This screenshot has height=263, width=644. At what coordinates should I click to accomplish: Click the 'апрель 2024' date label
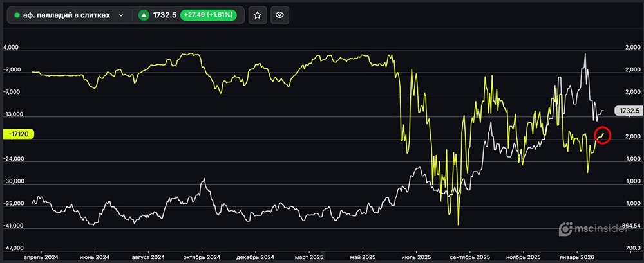40,256
